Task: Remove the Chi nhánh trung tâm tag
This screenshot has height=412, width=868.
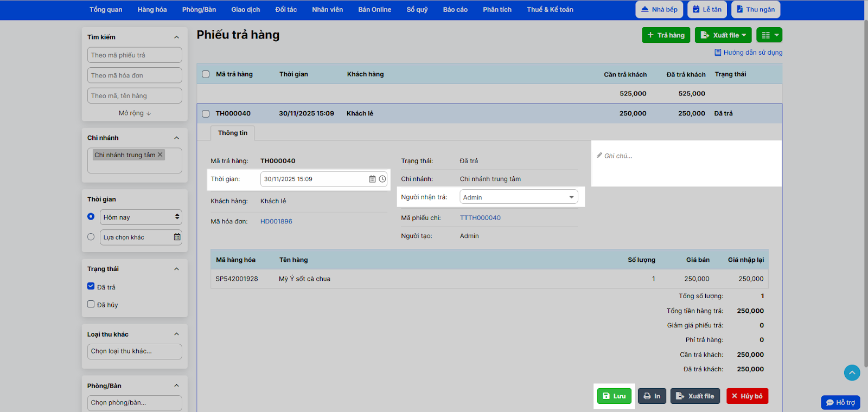Action: [160, 155]
